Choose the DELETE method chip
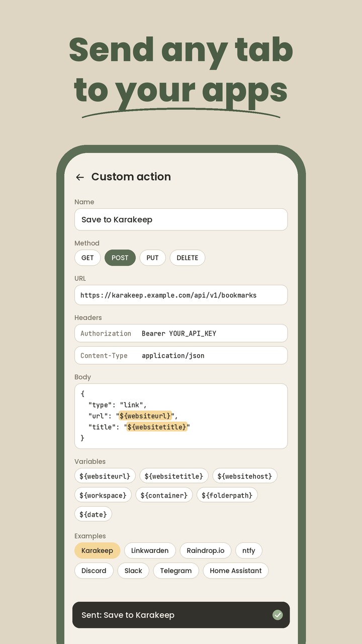The height and width of the screenshot is (644, 362). pos(188,258)
